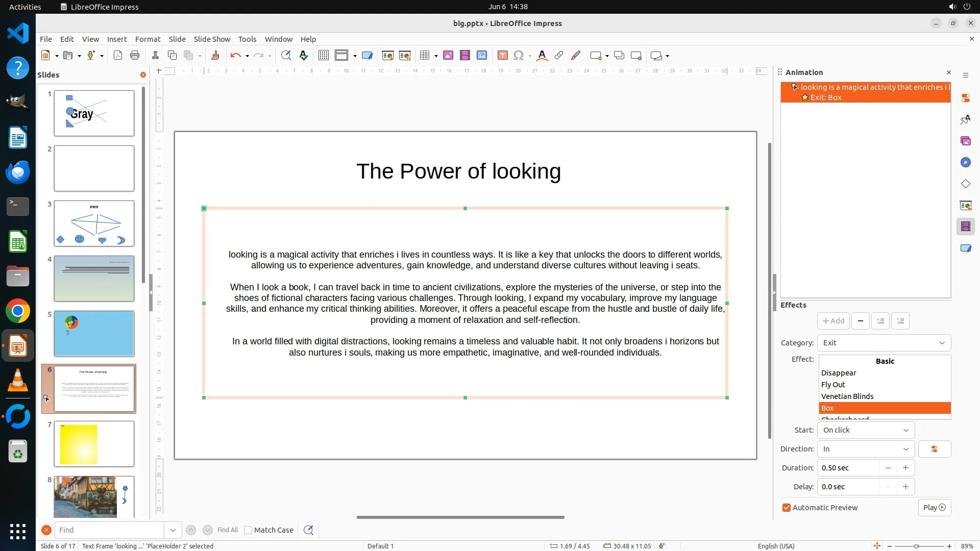Disable the Automatic Preview checkbox
The image size is (980, 551).
coord(787,508)
